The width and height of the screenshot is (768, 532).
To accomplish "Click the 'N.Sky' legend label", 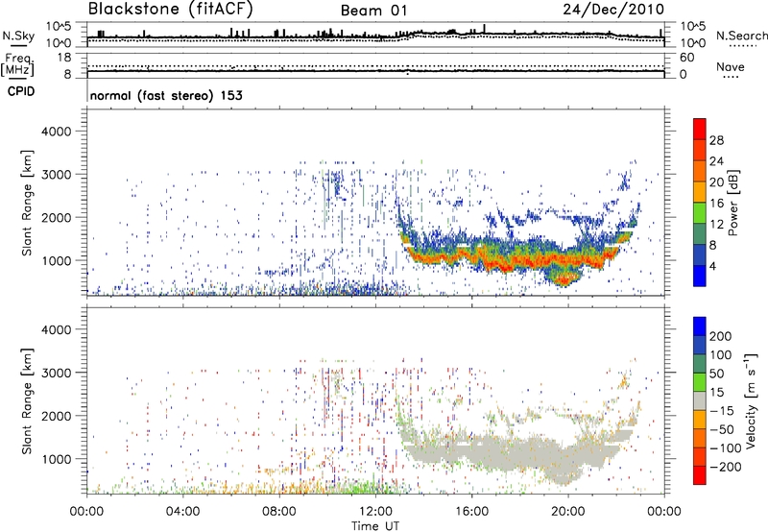I will 18,36.
